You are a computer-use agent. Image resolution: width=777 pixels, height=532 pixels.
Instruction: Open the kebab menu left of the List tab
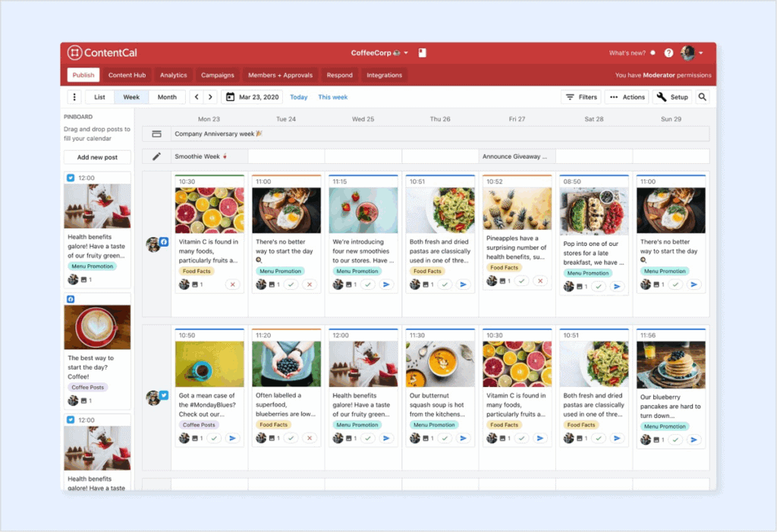[74, 97]
